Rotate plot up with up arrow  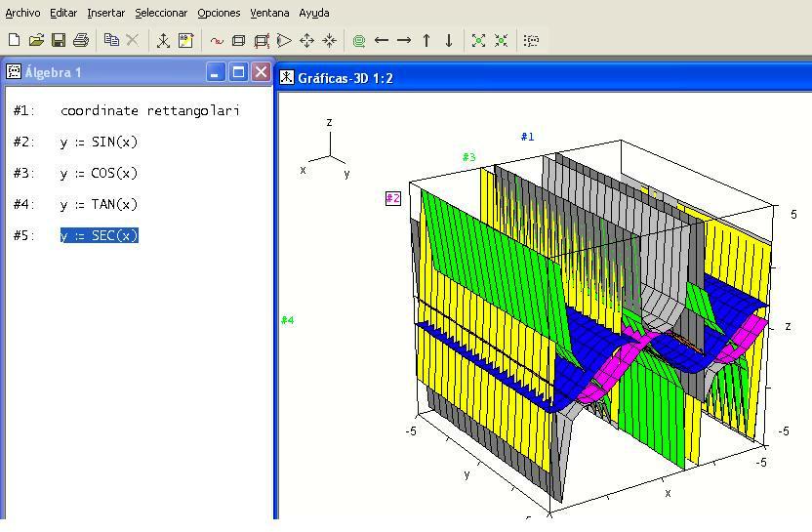426,40
